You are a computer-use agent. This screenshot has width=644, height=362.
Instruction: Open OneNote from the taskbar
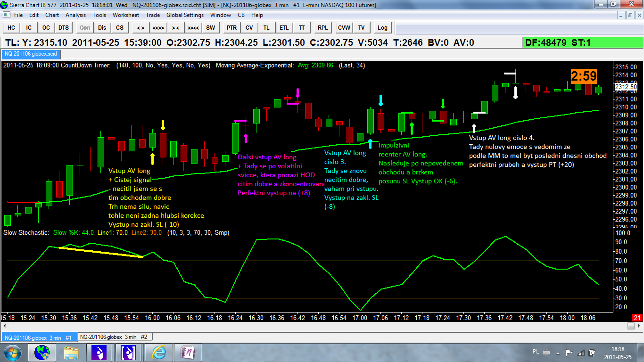(x=188, y=352)
